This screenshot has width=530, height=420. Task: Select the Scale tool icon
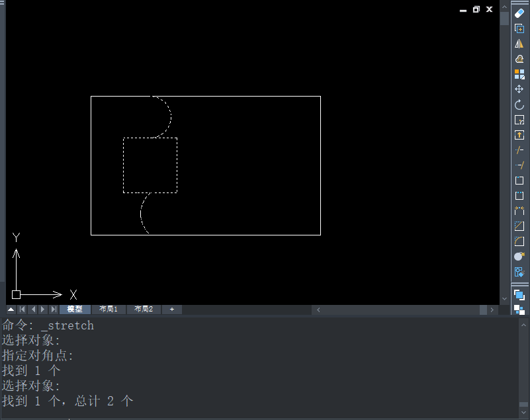519,120
